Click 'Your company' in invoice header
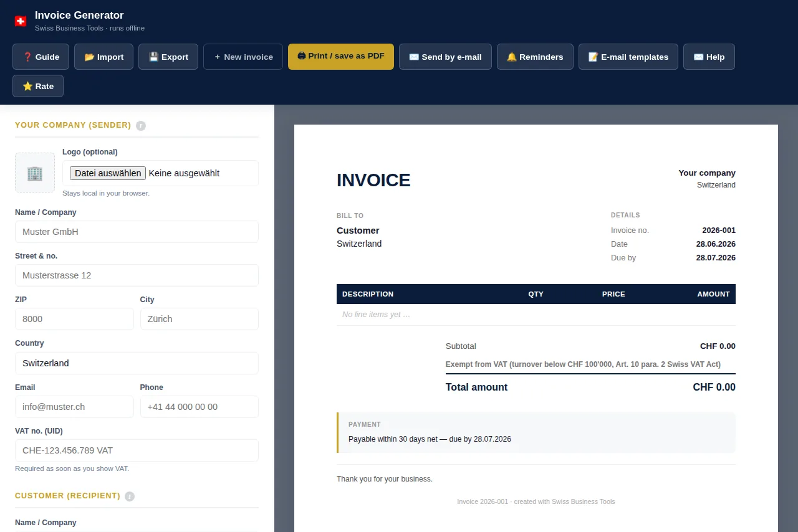This screenshot has width=798, height=532. click(707, 173)
